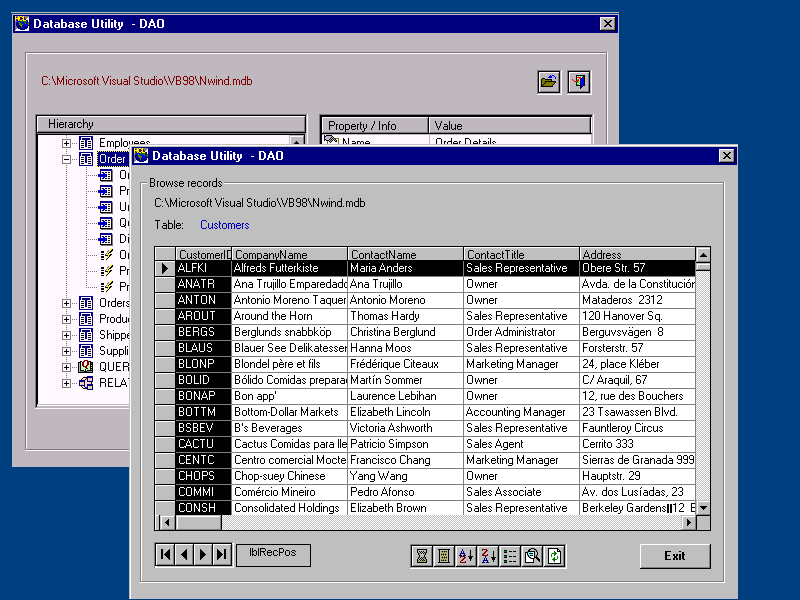Click the Suppliers table icon in Hierarchy
The width and height of the screenshot is (800, 600).
coord(86,351)
